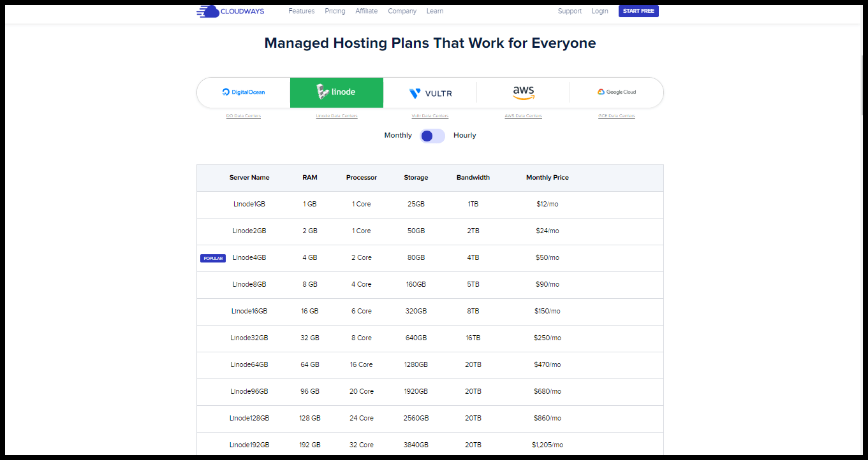Select the Linode128GB server name
This screenshot has height=460, width=868.
tap(249, 419)
